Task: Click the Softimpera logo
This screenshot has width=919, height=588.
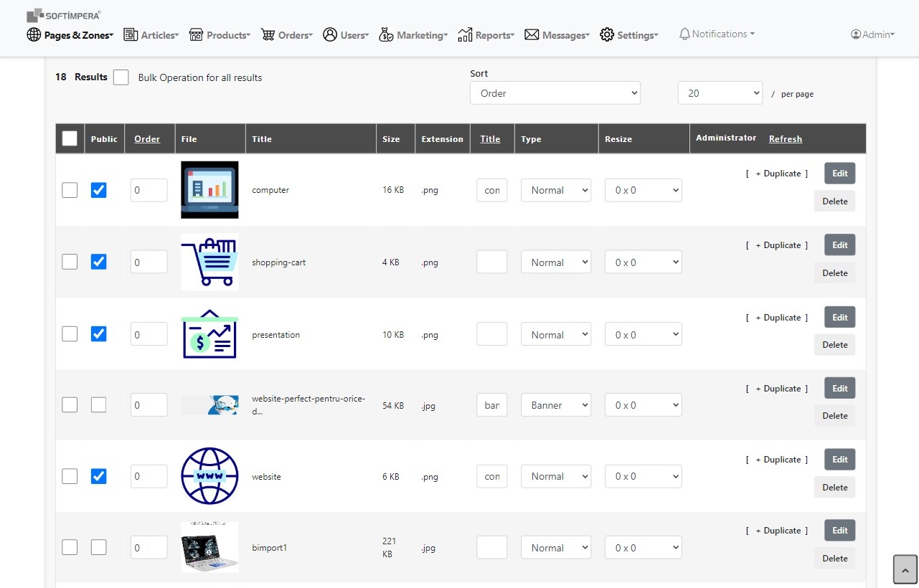Action: [63, 15]
